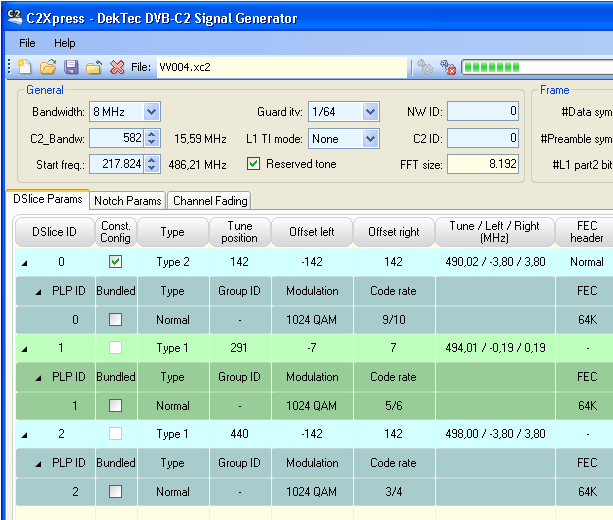Click the Open folder toolbar icon
Image resolution: width=613 pixels, height=520 pixels.
[48, 67]
